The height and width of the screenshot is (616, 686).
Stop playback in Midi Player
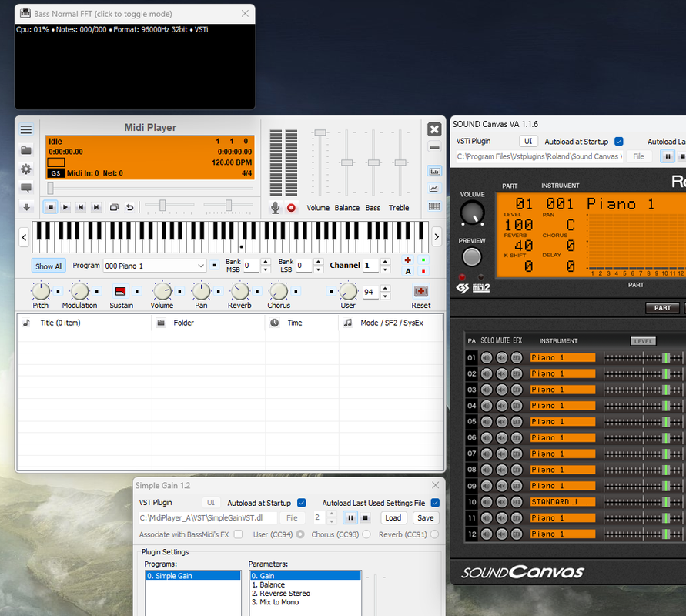coord(50,207)
